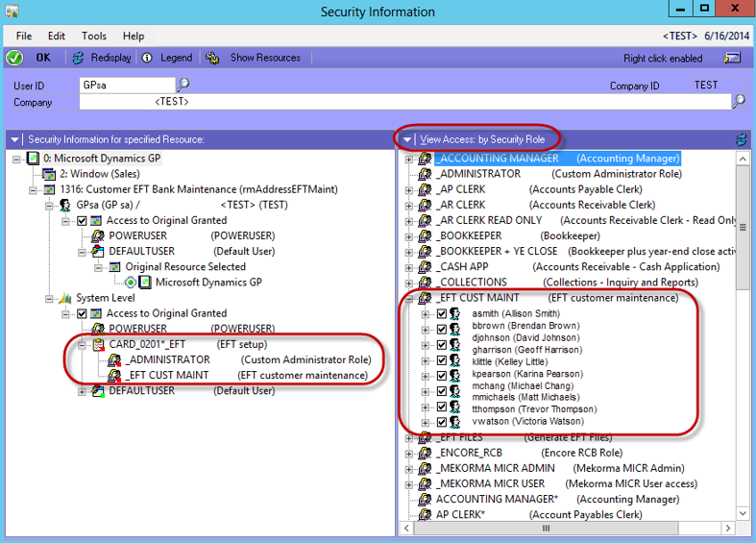
Task: Toggle Access to Original Granted under System Level
Action: click(82, 314)
